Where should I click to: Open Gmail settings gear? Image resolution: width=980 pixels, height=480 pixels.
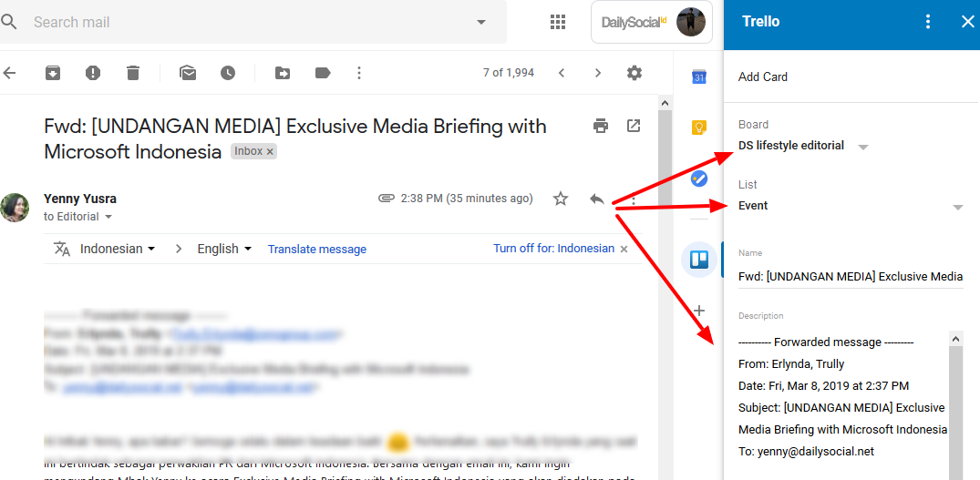[634, 73]
